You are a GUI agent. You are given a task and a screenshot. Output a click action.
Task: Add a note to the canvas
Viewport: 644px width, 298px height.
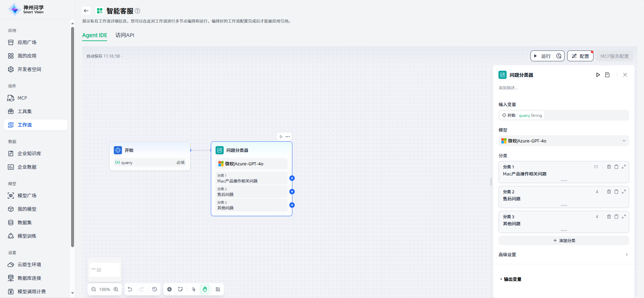[x=181, y=289]
